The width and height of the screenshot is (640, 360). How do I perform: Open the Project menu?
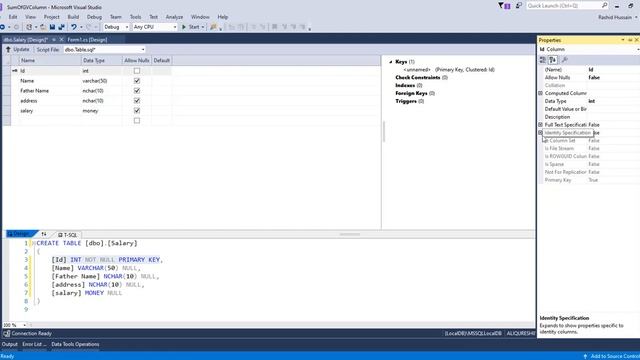(x=51, y=17)
